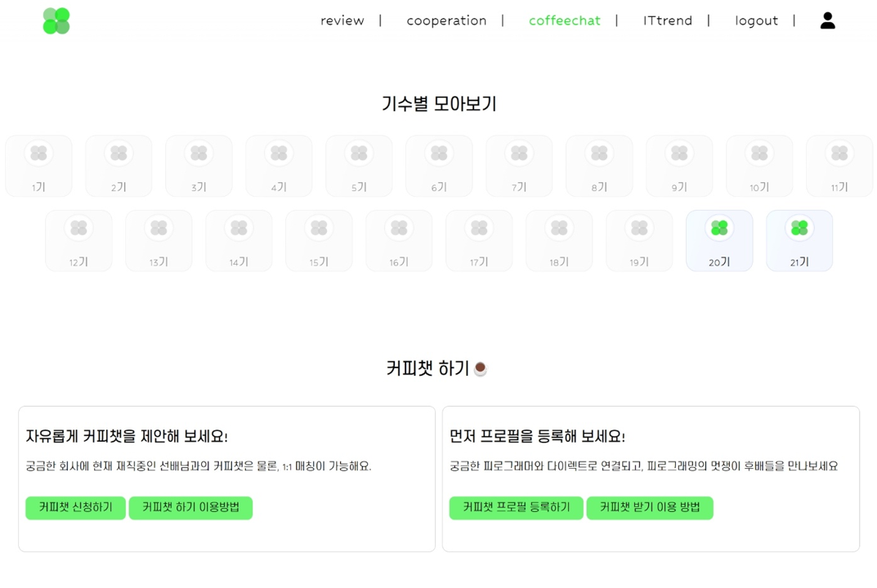Click the 커피챗 프로필 등록하기 button
The width and height of the screenshot is (877, 588).
[x=516, y=508]
